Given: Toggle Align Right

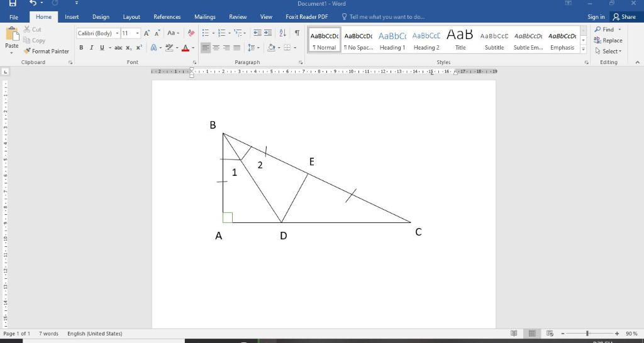Looking at the screenshot, I should pyautogui.click(x=226, y=48).
